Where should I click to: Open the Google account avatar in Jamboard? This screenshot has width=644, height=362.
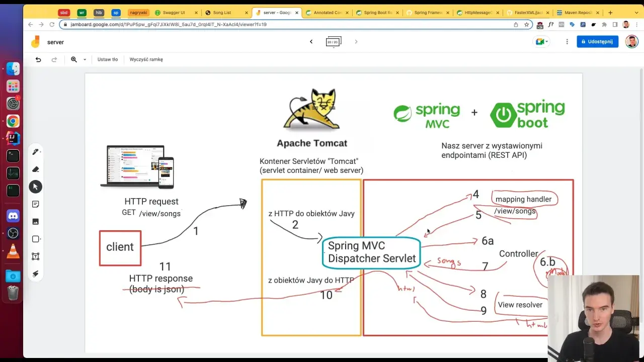(632, 42)
